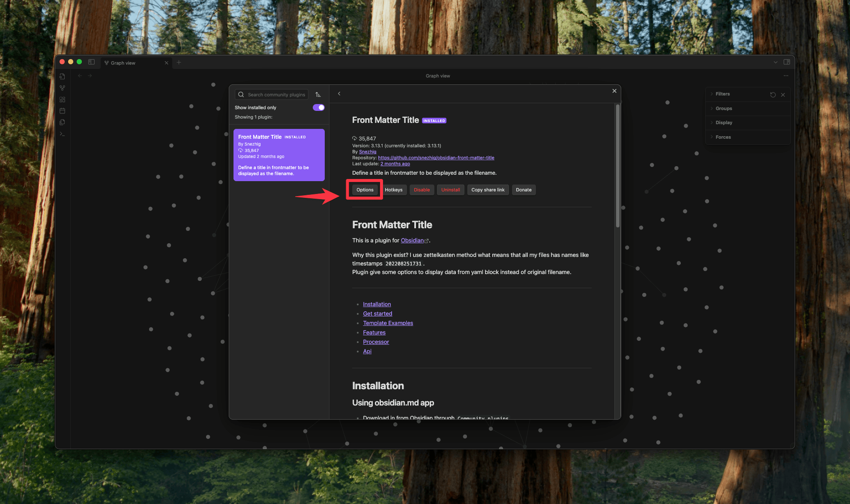Open the sort order control beside search
850x504 pixels.
point(318,94)
